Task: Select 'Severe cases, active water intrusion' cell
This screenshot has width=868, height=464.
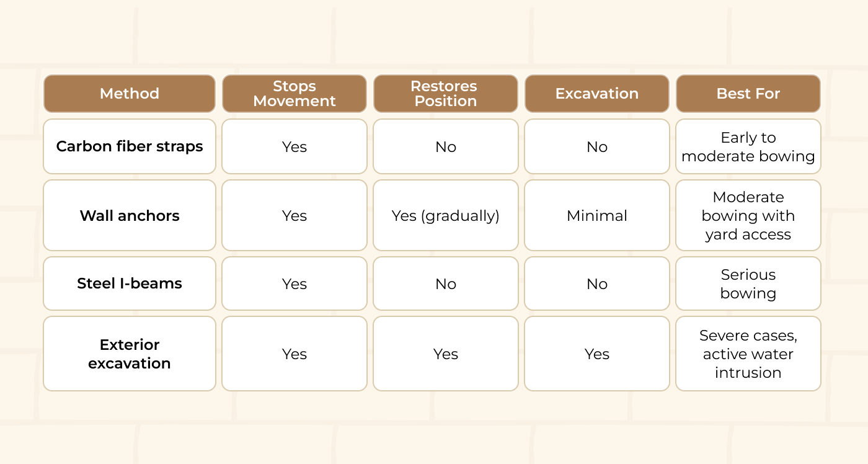Action: click(x=748, y=354)
